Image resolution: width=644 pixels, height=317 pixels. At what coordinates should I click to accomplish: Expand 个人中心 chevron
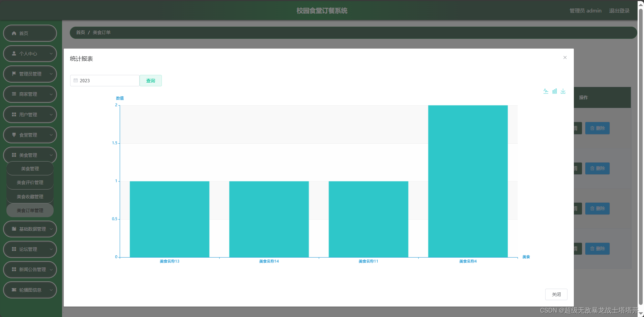[x=51, y=54]
